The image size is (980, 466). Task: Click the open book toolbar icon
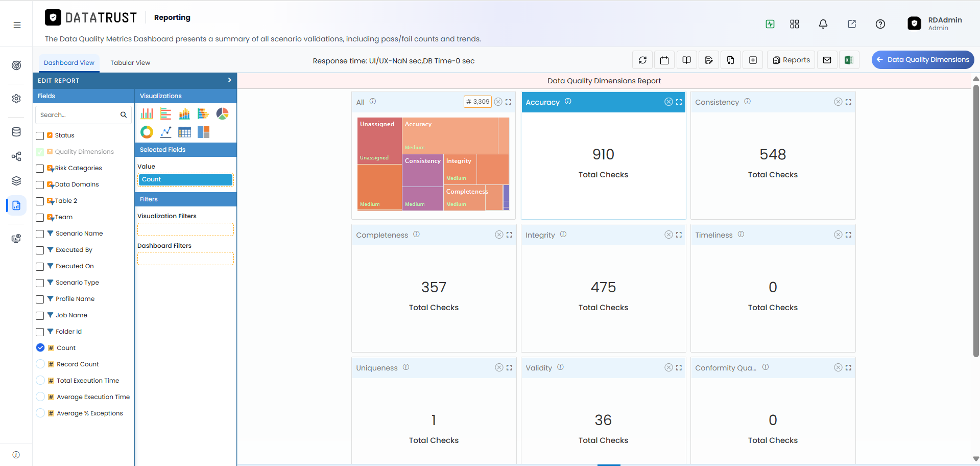[687, 60]
